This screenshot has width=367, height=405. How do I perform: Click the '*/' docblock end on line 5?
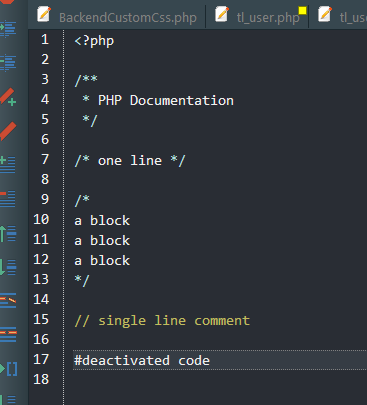point(90,120)
